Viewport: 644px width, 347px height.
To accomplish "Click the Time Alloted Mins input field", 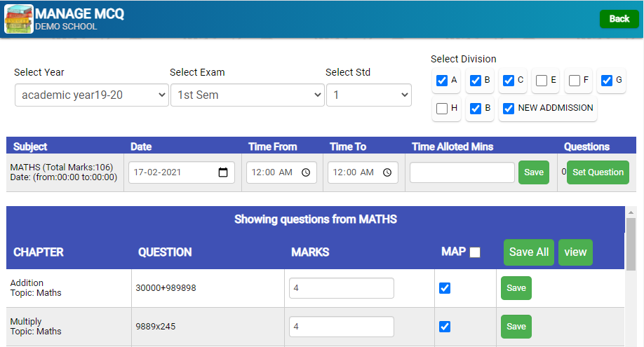I will pos(462,172).
